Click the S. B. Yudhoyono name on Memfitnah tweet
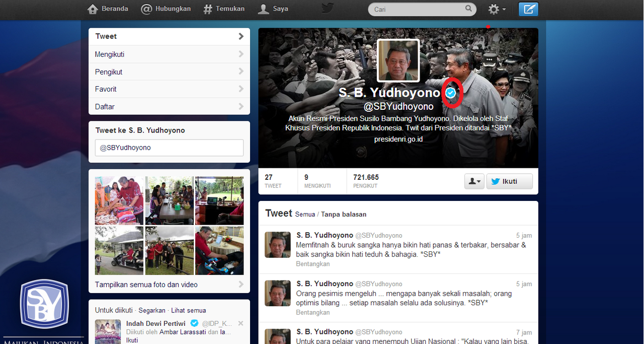Screen dimensions: 644x344 [325, 235]
